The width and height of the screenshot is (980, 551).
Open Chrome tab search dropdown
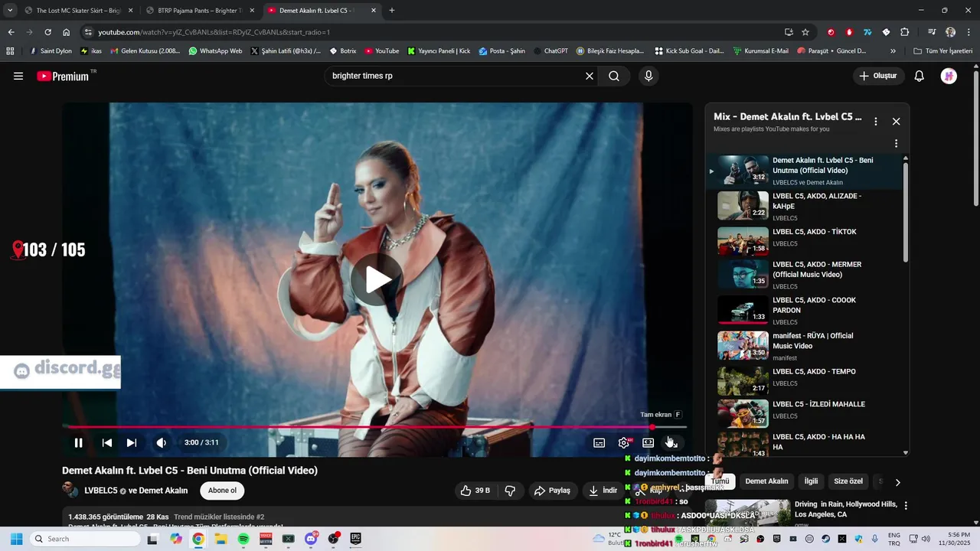pyautogui.click(x=10, y=11)
